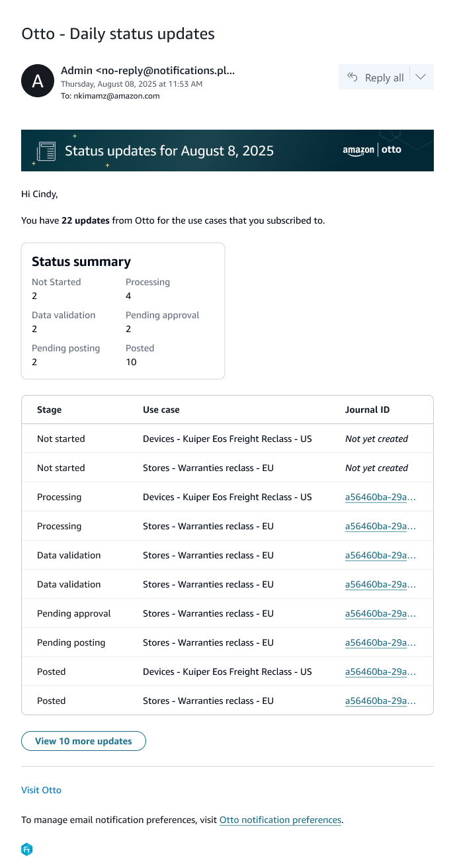
Task: Click the sender name 'Admin <no-reply@notifications.pl...'
Action: 147,71
